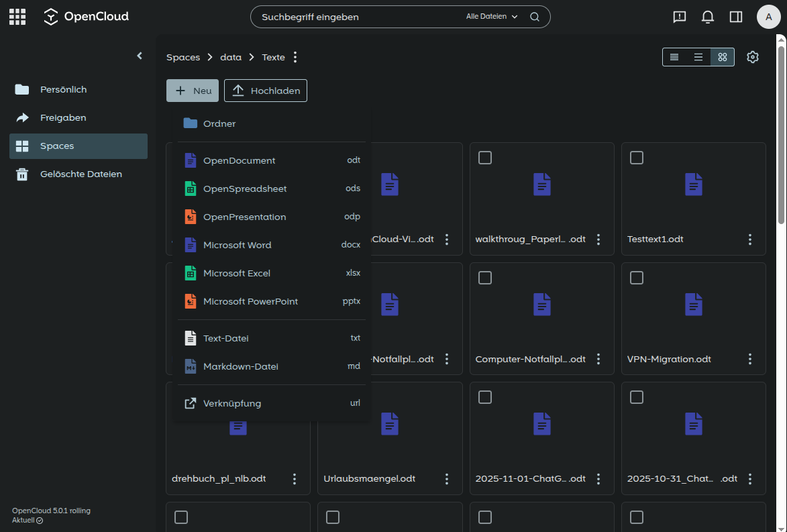Open actions menu for walkthroug_Paperl file
Image resolution: width=787 pixels, height=532 pixels.
tap(598, 240)
